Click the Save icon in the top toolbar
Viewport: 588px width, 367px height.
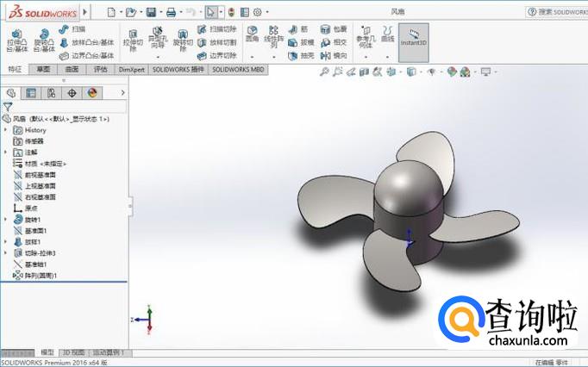[151, 12]
